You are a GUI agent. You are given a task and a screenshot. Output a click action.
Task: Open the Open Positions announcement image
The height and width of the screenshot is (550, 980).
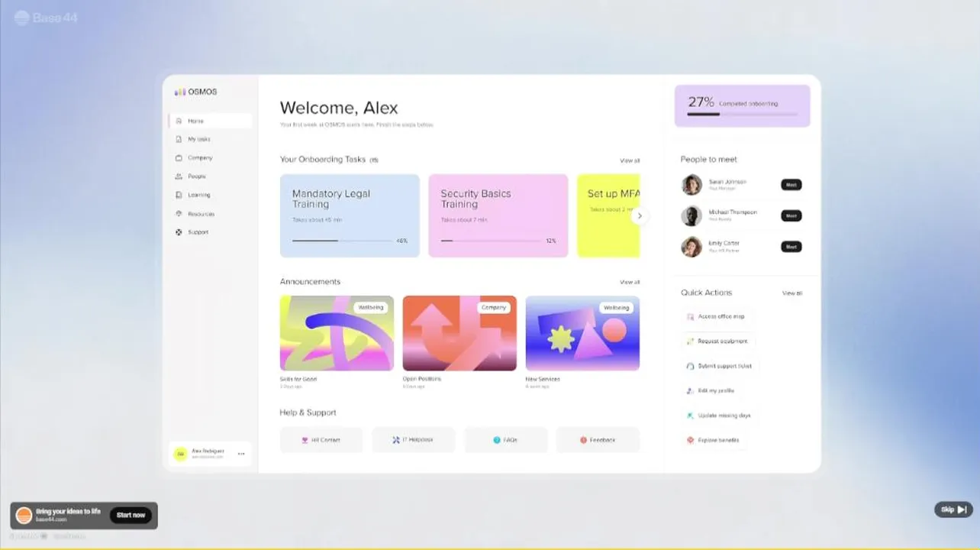pos(459,333)
